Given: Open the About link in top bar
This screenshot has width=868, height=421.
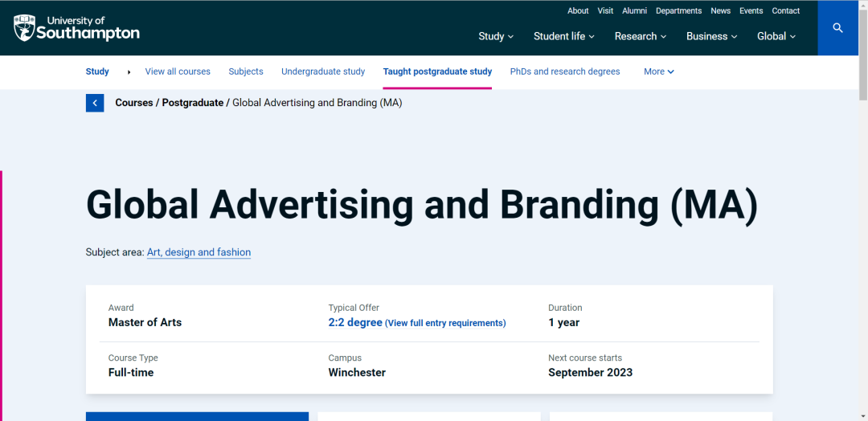Looking at the screenshot, I should 578,10.
